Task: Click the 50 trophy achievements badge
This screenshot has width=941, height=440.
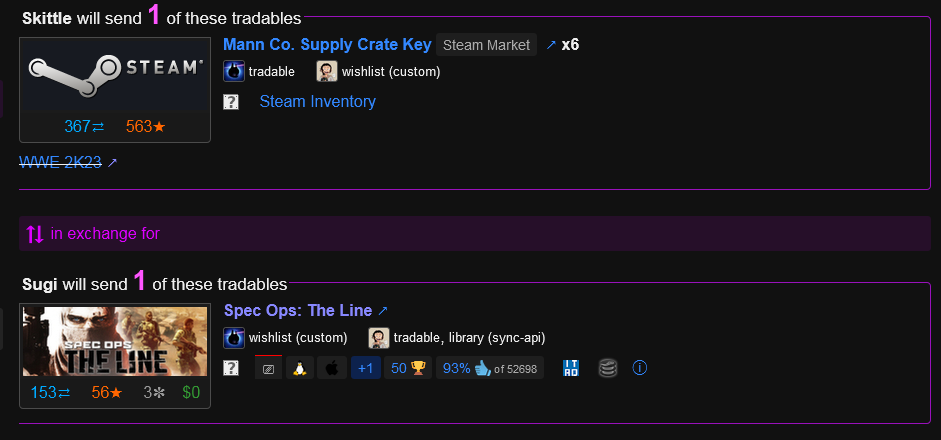Action: pos(407,368)
